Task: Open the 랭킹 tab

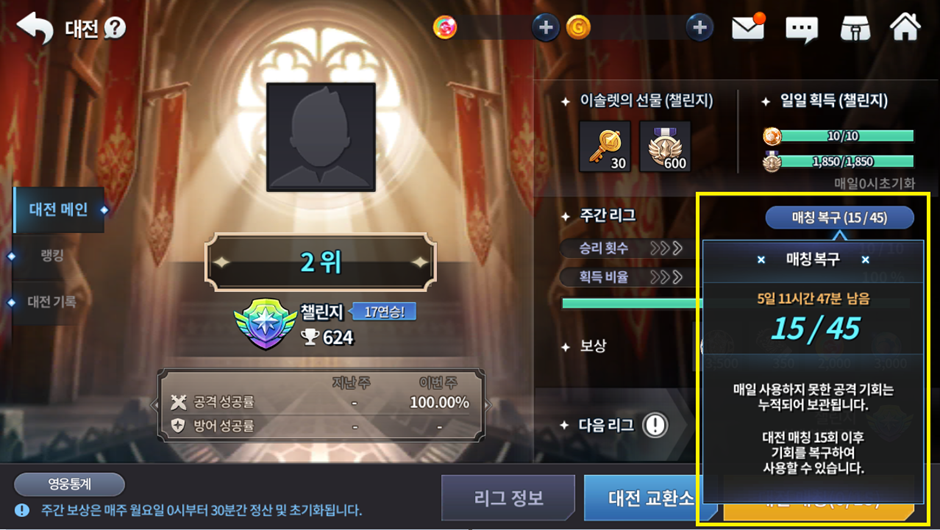Action: (x=53, y=255)
